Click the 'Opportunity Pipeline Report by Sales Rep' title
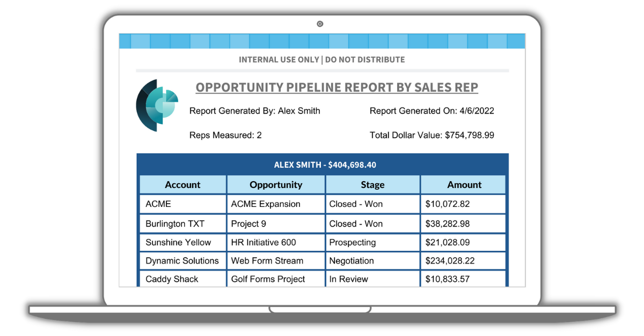Screen dimensions: 644x336 coord(336,88)
